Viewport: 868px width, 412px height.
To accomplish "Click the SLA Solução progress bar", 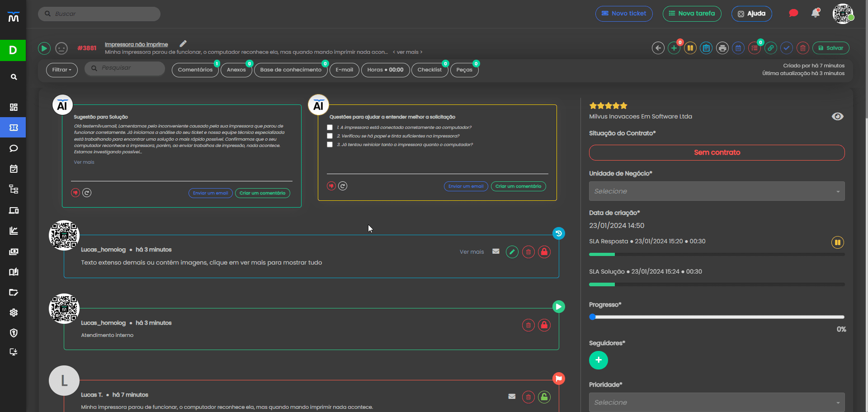I will 717,284.
